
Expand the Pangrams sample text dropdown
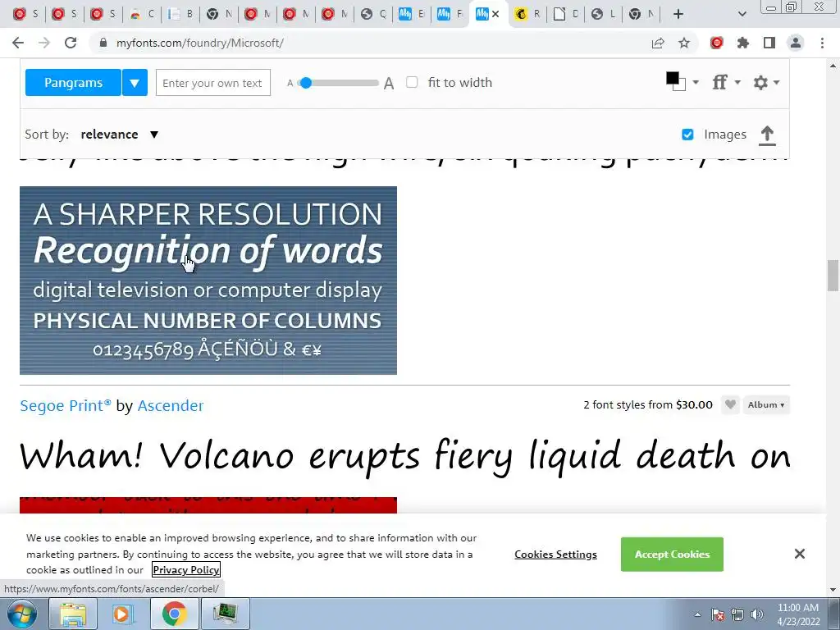coord(135,83)
